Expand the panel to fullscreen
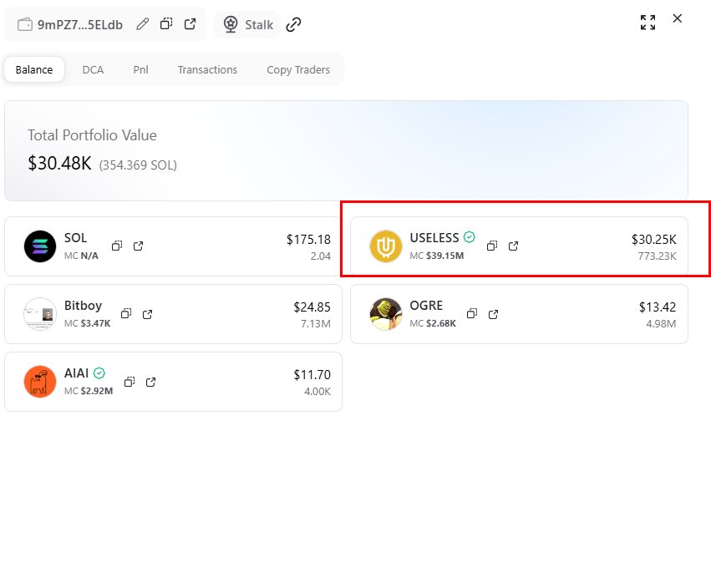711x588 pixels. tap(648, 23)
